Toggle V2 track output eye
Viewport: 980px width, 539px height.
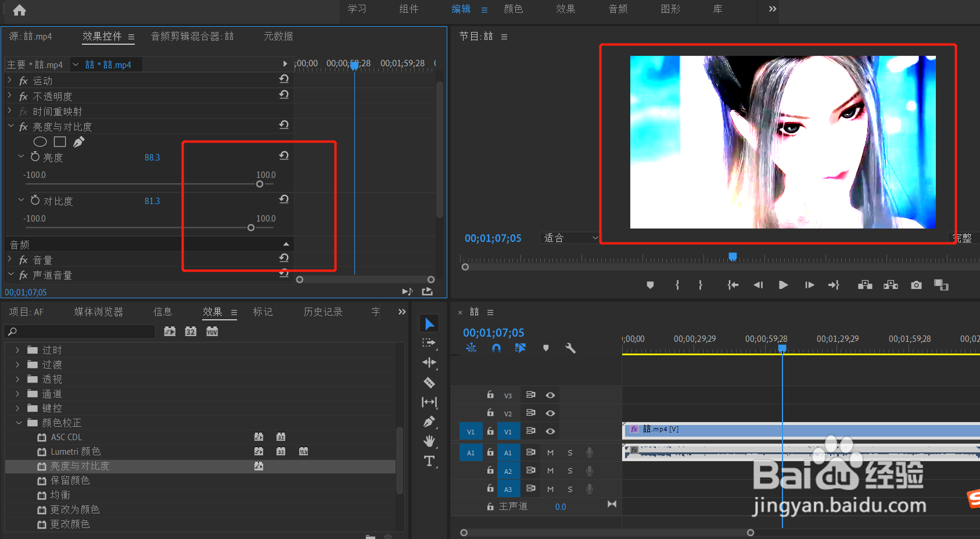click(x=550, y=413)
